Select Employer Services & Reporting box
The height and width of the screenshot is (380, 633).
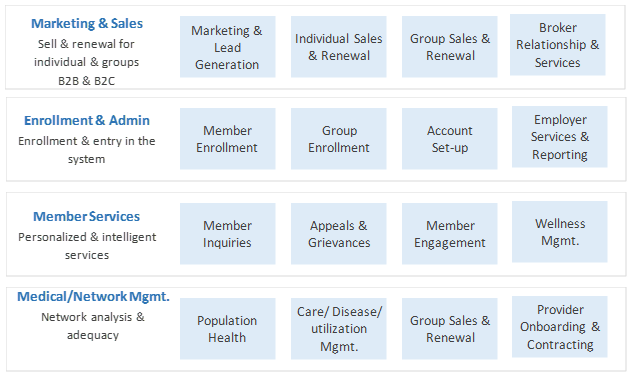tap(560, 136)
